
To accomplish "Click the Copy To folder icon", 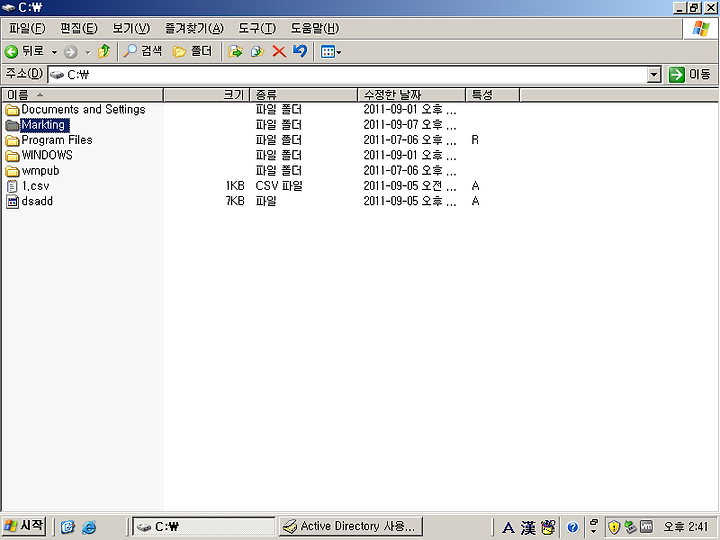I will [x=257, y=51].
